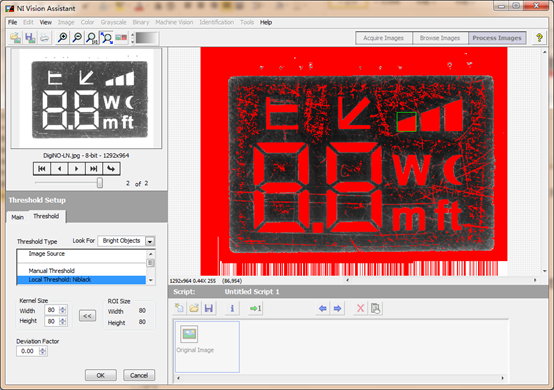Show script info icon
Image resolution: width=554 pixels, height=390 pixels.
[x=232, y=308]
